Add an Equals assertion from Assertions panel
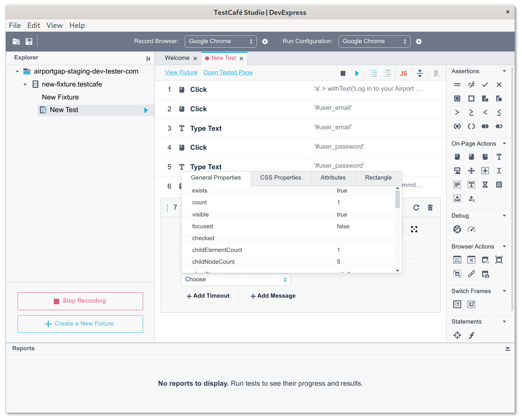522x420 pixels. pyautogui.click(x=457, y=85)
